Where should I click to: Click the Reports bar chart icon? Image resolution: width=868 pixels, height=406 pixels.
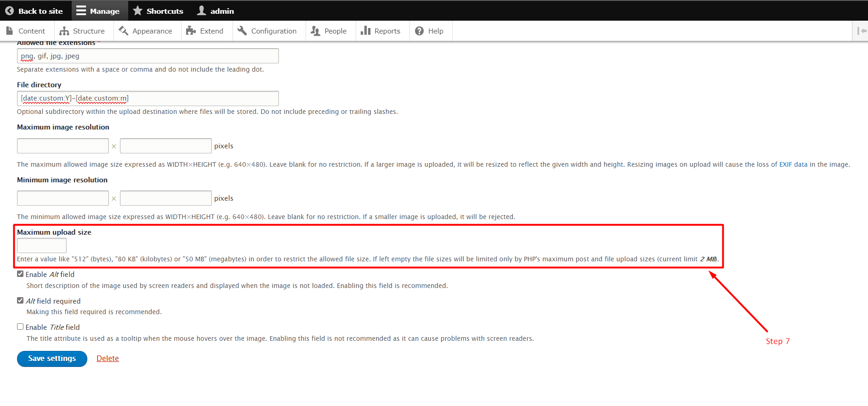point(365,31)
